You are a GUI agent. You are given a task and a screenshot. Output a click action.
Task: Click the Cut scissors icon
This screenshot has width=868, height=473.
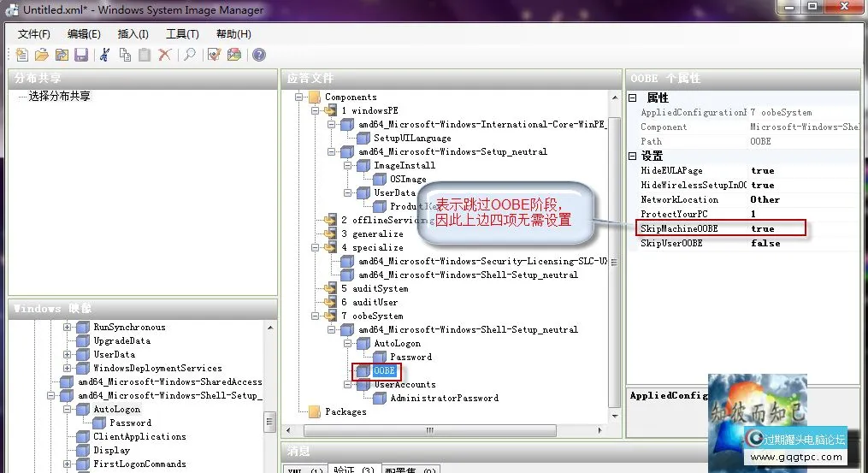104,55
